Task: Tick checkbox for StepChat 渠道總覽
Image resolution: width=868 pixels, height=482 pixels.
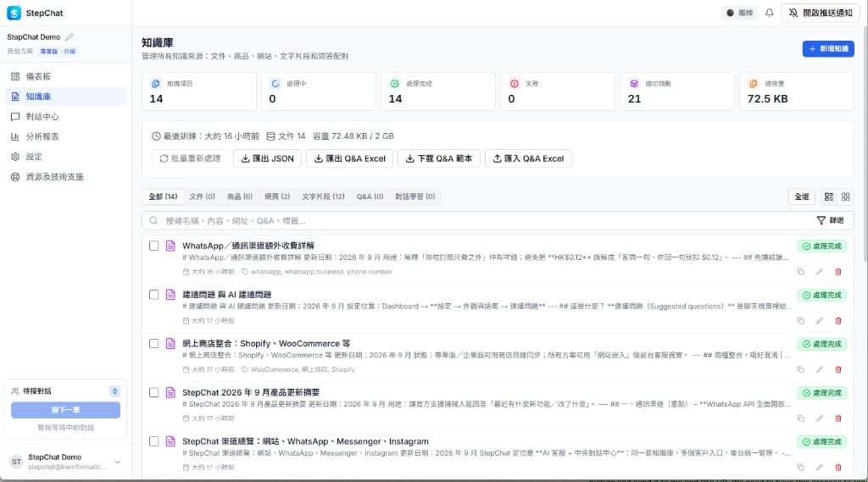Action: (154, 441)
